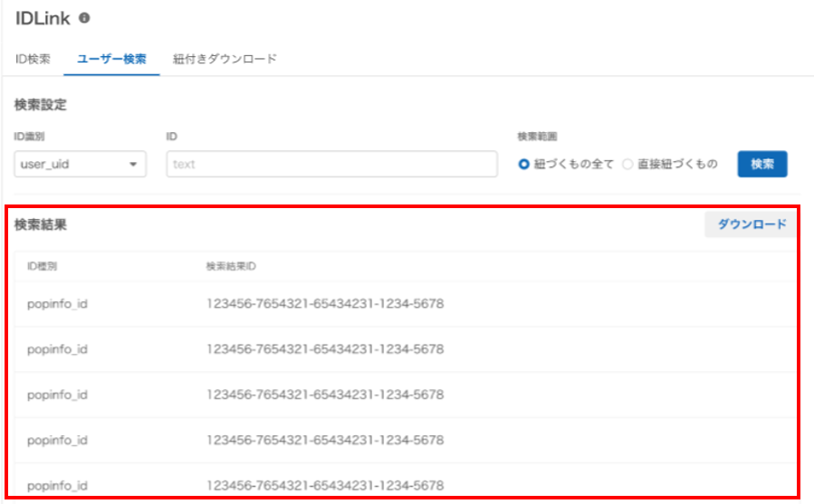The width and height of the screenshot is (814, 504).
Task: Click the blue 検索 button
Action: [x=762, y=164]
